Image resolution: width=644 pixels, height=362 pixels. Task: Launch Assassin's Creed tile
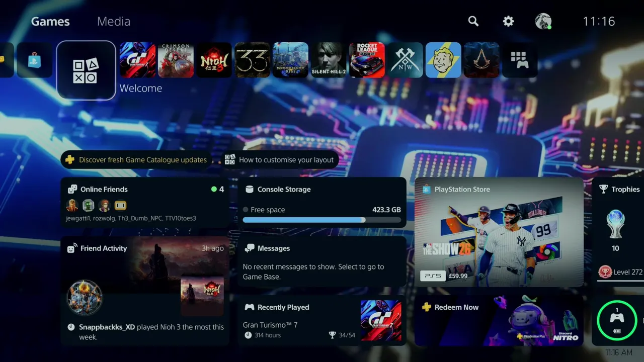pyautogui.click(x=482, y=60)
